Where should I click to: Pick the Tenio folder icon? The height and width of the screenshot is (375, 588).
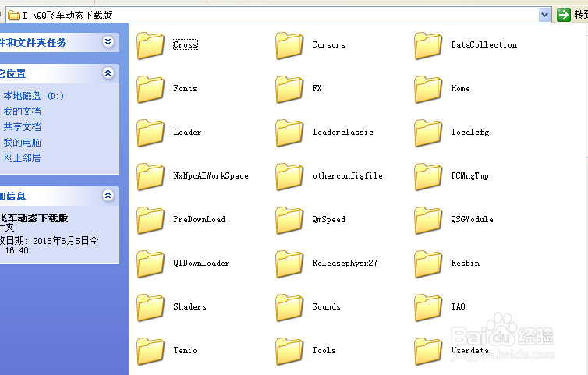coord(151,352)
